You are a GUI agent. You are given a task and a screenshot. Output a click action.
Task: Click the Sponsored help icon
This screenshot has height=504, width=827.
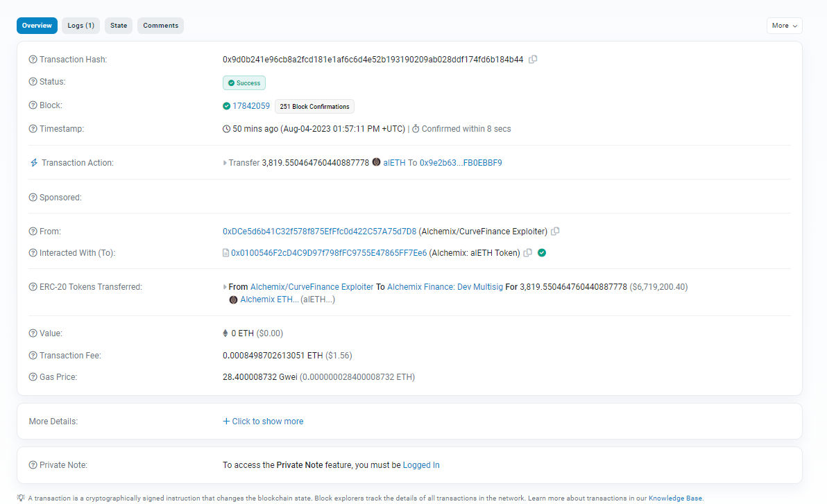(x=33, y=198)
